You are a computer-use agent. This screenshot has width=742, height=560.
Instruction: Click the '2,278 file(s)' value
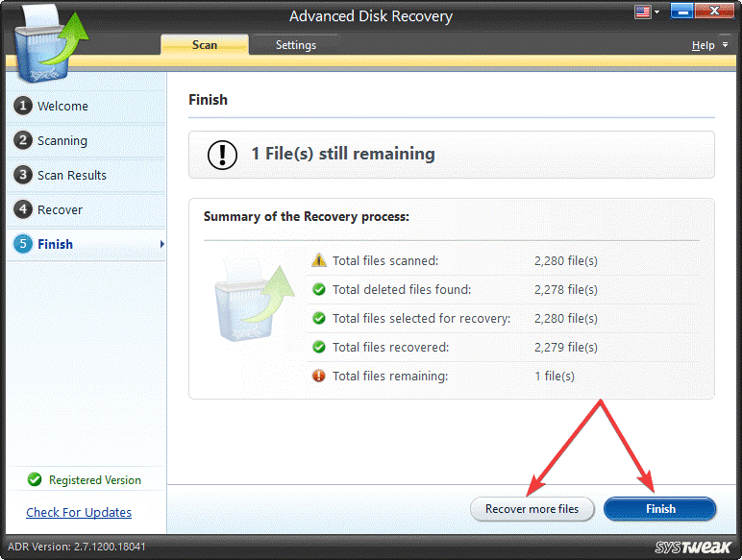(x=566, y=289)
